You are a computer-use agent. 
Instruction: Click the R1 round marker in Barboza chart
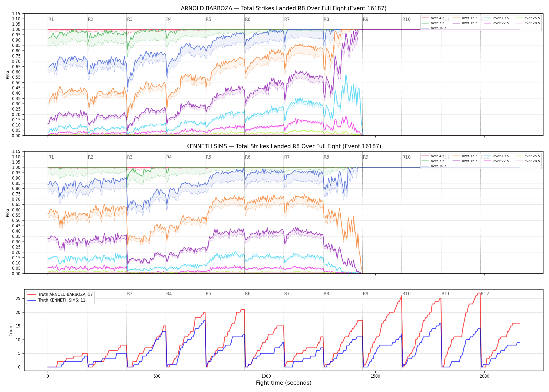tap(51, 19)
